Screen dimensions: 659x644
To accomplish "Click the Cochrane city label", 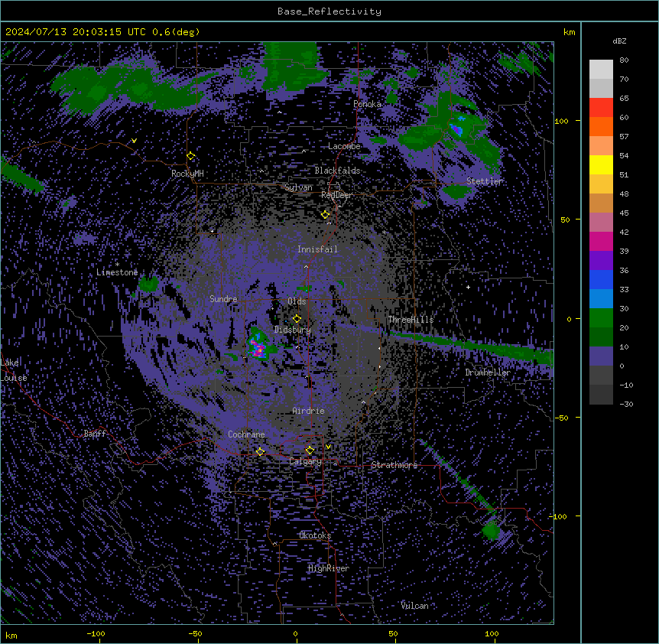I will tap(246, 434).
